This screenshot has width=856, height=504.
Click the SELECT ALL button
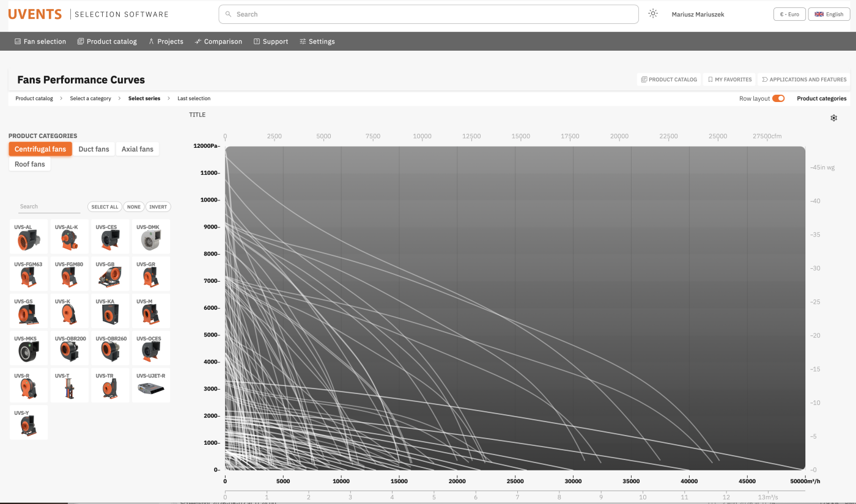point(105,207)
